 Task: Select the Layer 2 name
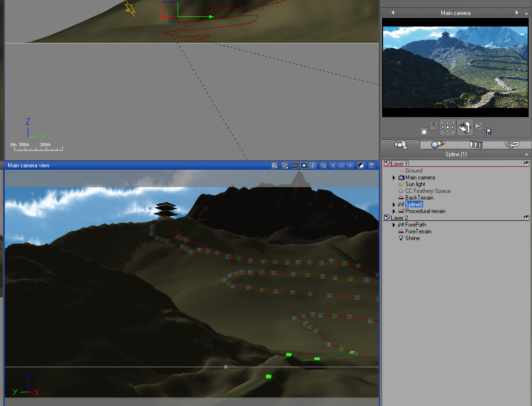tap(399, 217)
